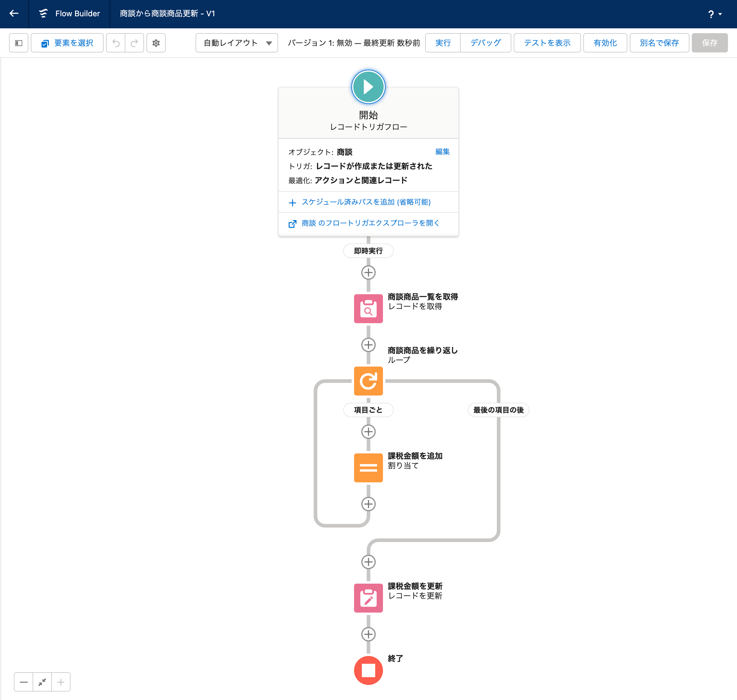Click the Start play icon above 開始
The width and height of the screenshot is (737, 700).
click(368, 87)
